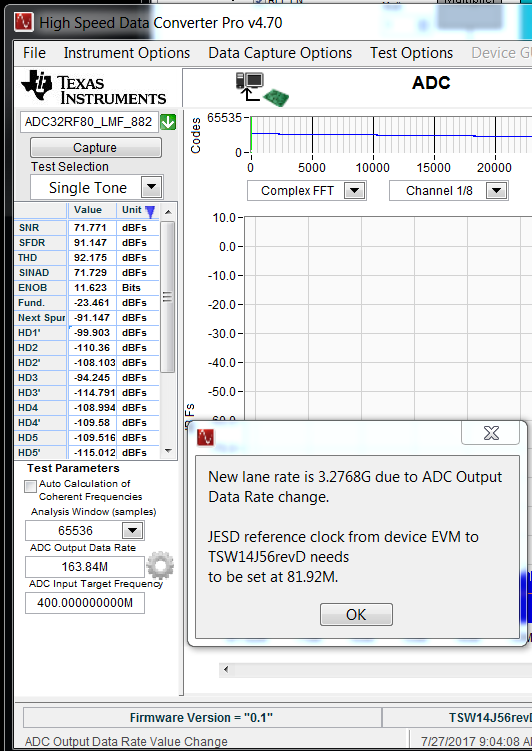Close the lane rate message dialog
532x751 pixels.
[490, 433]
